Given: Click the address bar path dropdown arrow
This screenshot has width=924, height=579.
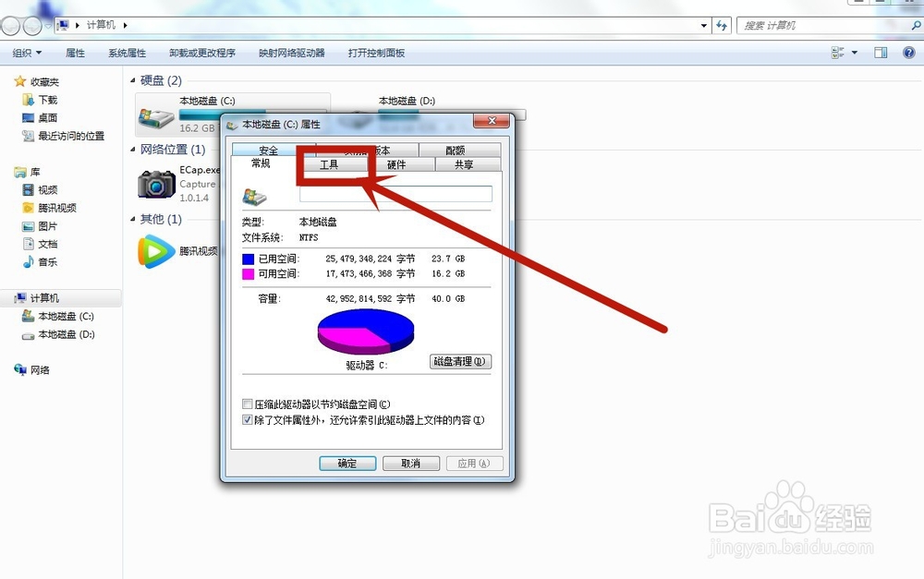Looking at the screenshot, I should (126, 25).
